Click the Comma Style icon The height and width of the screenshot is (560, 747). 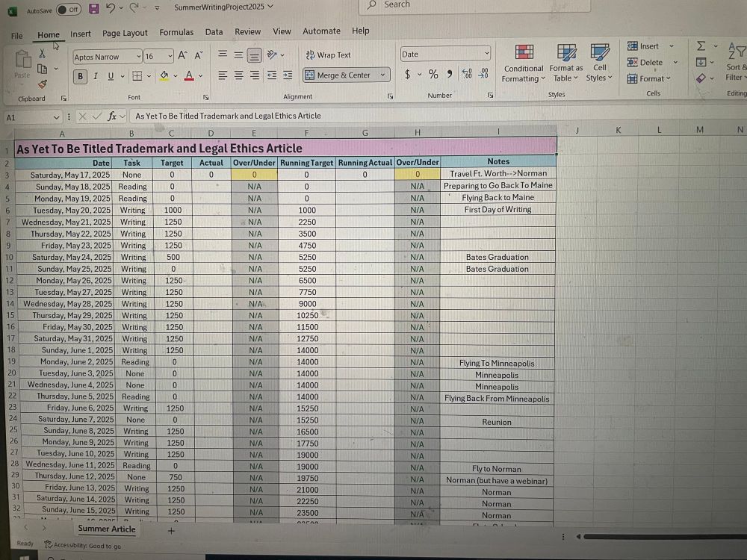point(449,74)
